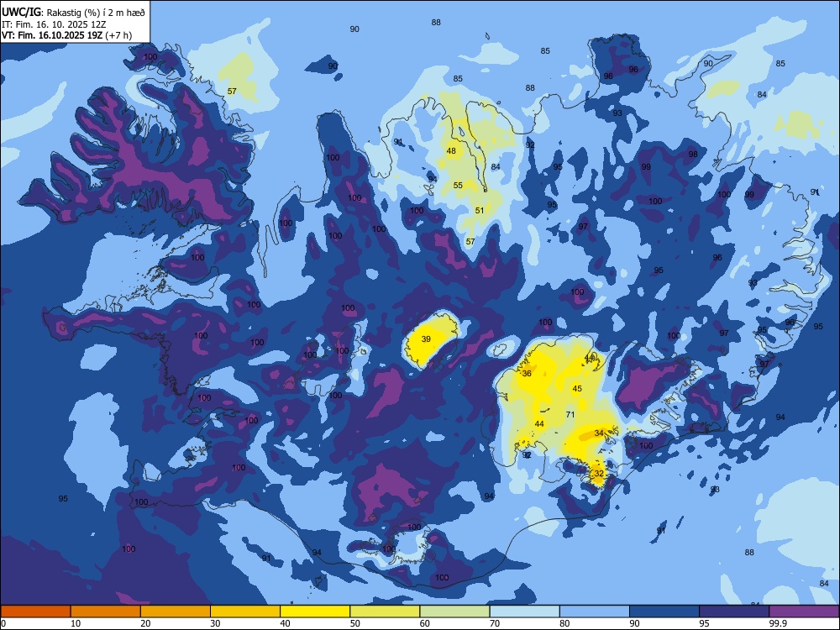
Task: Click the humidity value 36 on the map
Action: (527, 374)
